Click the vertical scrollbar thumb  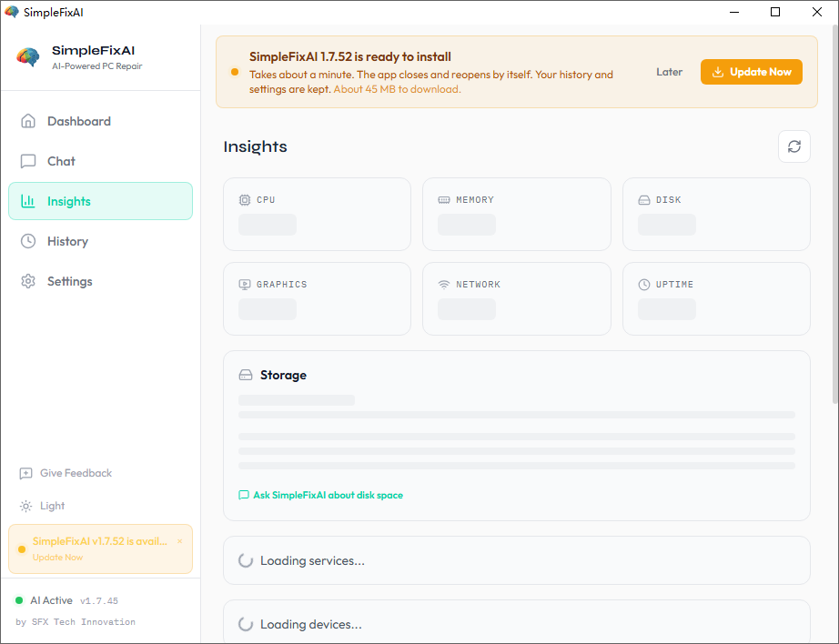tap(834, 214)
